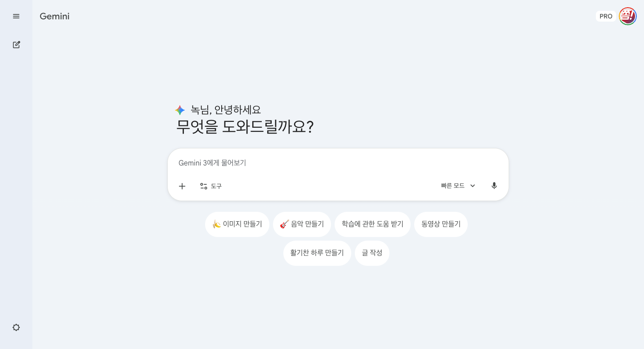Open the chevron next to 빠른 모드
The image size is (644, 349).
[472, 186]
